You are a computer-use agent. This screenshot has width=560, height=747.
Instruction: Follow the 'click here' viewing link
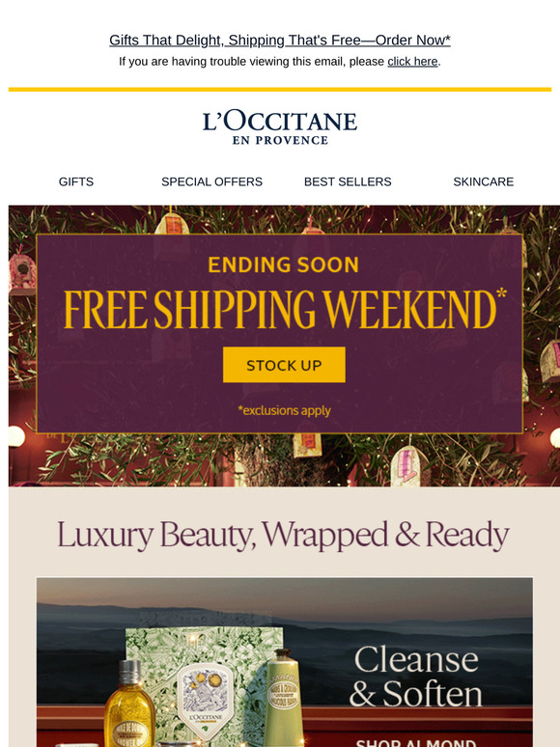[412, 62]
